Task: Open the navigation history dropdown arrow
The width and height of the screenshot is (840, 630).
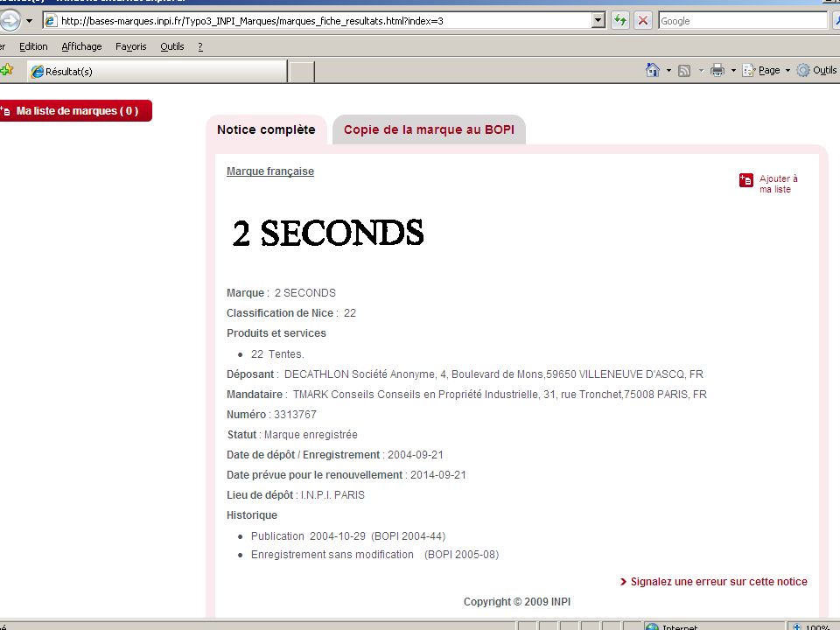Action: click(30, 21)
